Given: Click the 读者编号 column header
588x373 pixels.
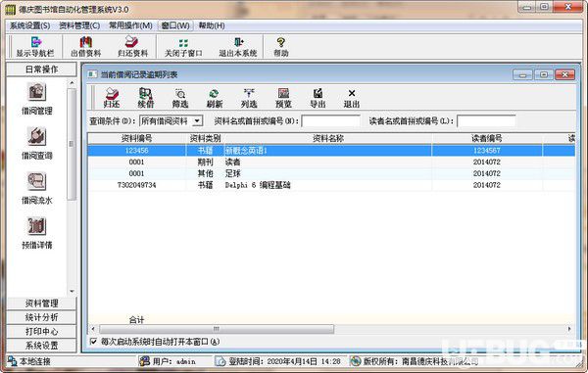Looking at the screenshot, I should (x=487, y=138).
